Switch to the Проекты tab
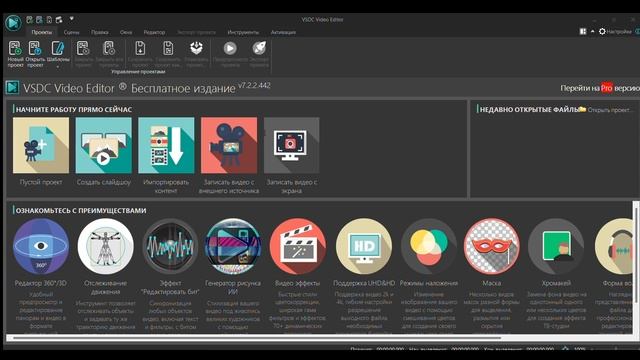Image resolution: width=640 pixels, height=360 pixels. [x=42, y=32]
